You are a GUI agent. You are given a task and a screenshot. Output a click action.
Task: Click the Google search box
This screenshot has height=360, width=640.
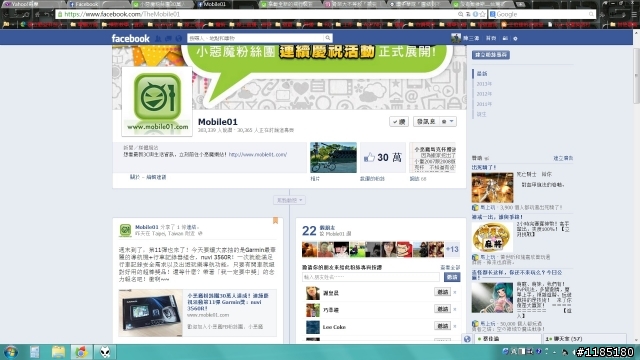542,14
